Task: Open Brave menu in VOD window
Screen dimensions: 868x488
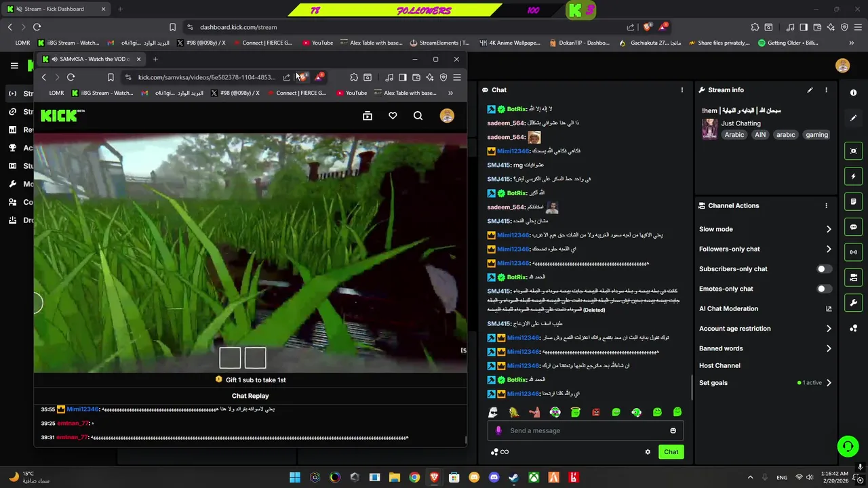Action: (457, 77)
